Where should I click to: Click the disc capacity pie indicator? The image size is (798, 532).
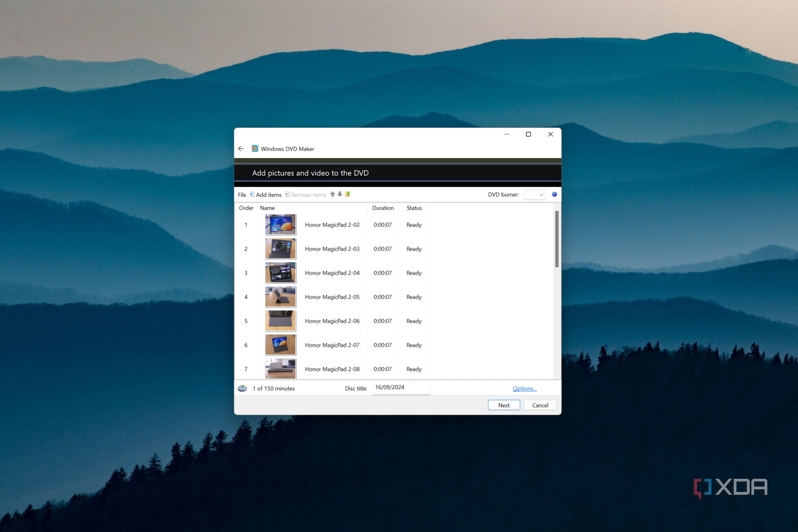pyautogui.click(x=242, y=388)
